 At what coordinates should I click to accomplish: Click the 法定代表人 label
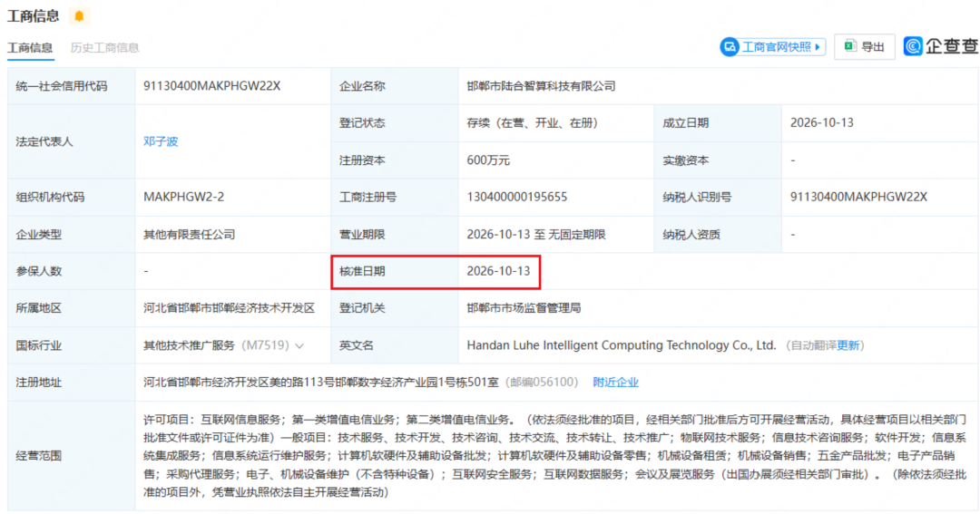pyautogui.click(x=44, y=141)
